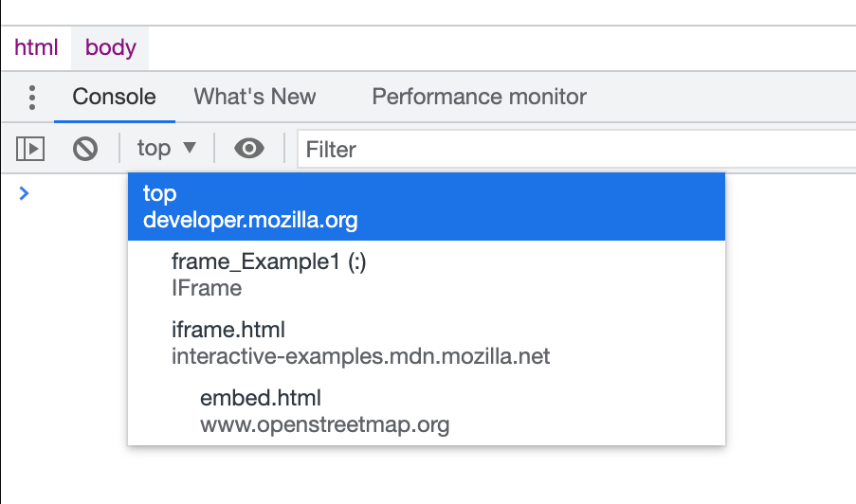
Task: Select the body breadcrumb element
Action: [111, 47]
